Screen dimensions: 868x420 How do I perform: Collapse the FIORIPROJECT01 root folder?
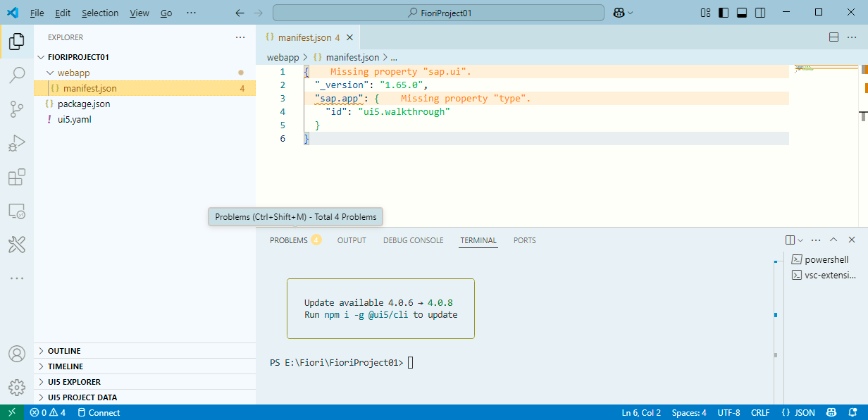point(144,57)
